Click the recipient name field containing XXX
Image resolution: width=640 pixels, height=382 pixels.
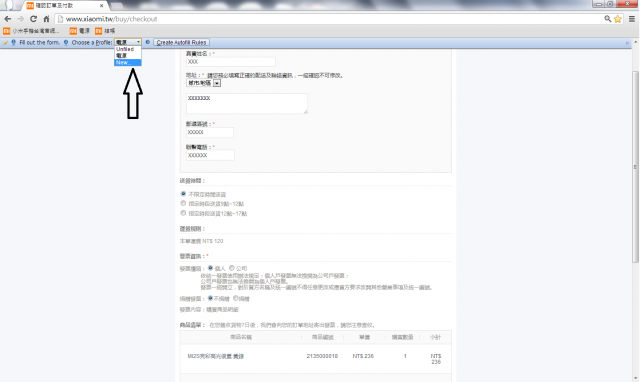coord(231,62)
